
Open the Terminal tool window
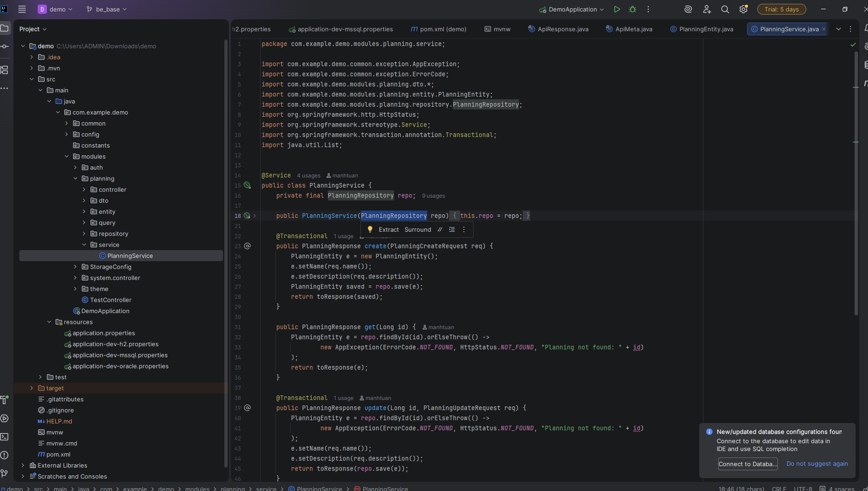tap(5, 437)
